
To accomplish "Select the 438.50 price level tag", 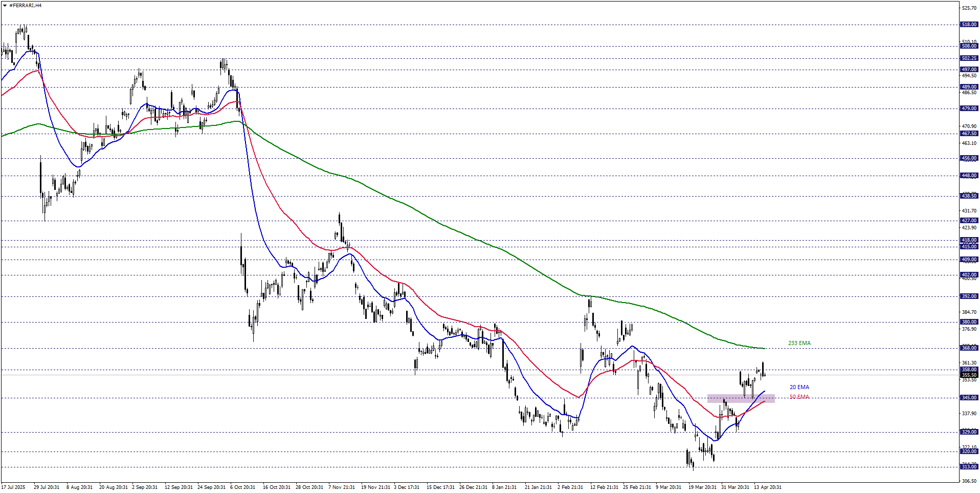I will tap(969, 196).
